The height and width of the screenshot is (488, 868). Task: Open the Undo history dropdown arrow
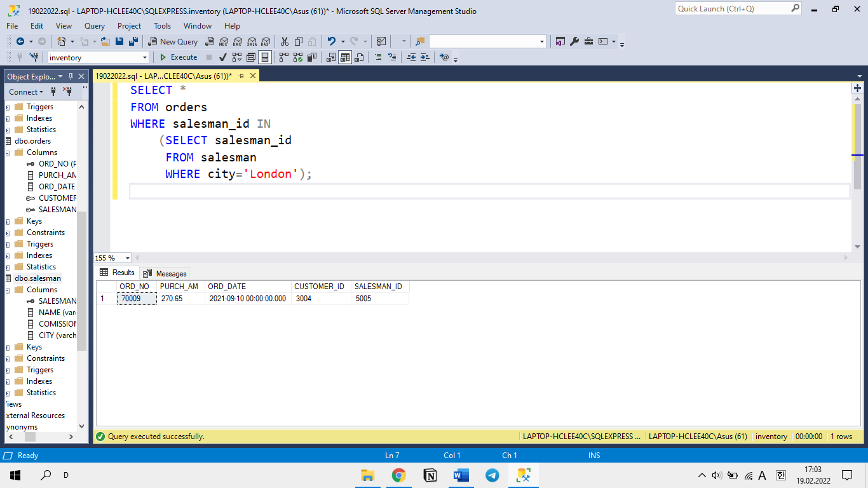(342, 41)
